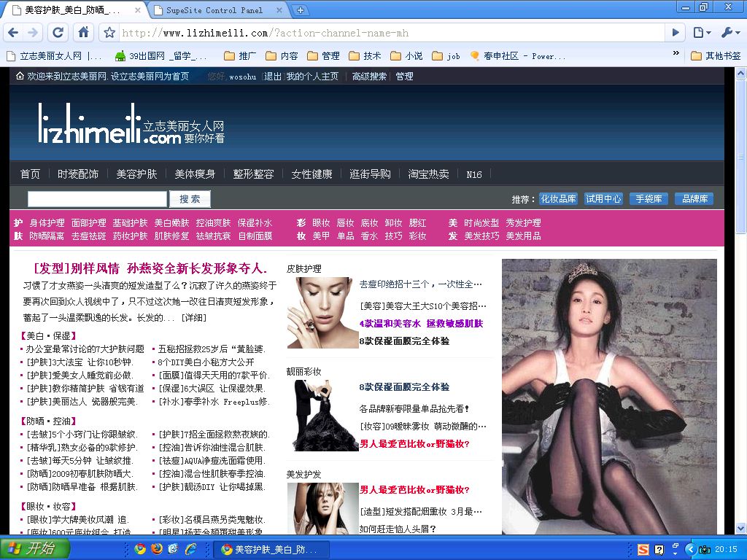
Task: Open the wrench tools menu
Action: 729,33
